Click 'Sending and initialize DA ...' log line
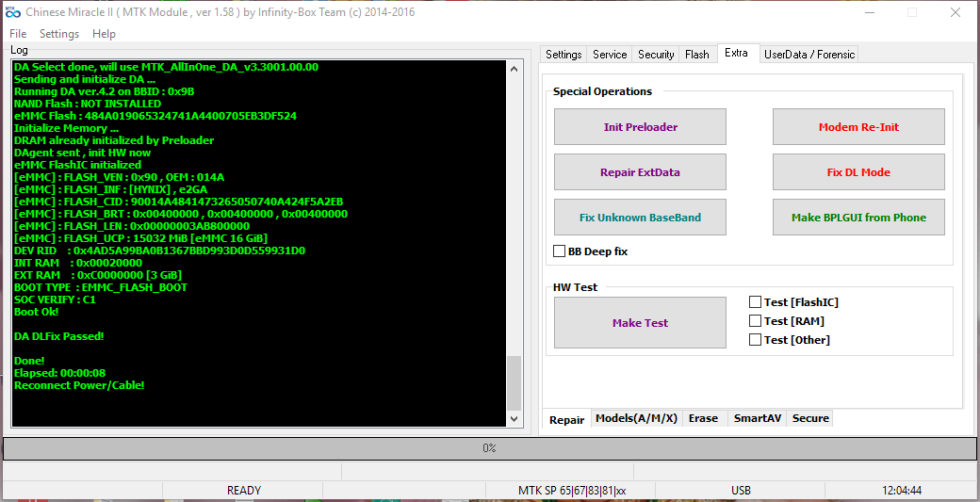 point(85,79)
